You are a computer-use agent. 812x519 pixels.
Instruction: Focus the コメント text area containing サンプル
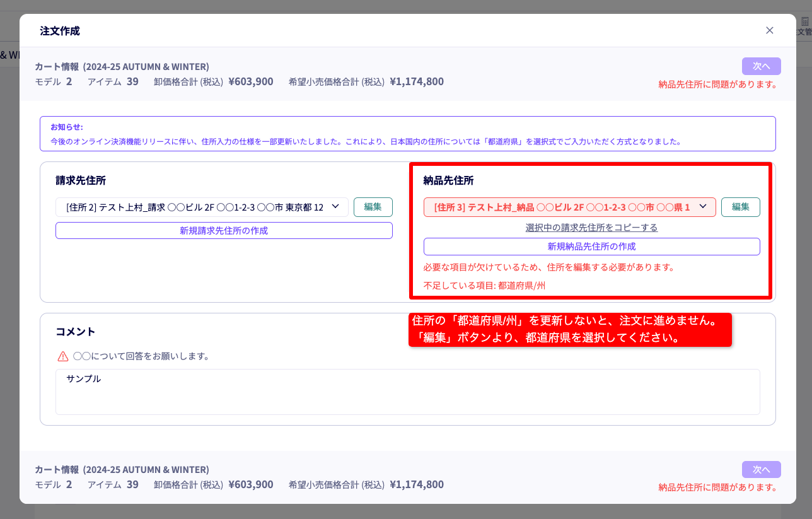pos(408,392)
